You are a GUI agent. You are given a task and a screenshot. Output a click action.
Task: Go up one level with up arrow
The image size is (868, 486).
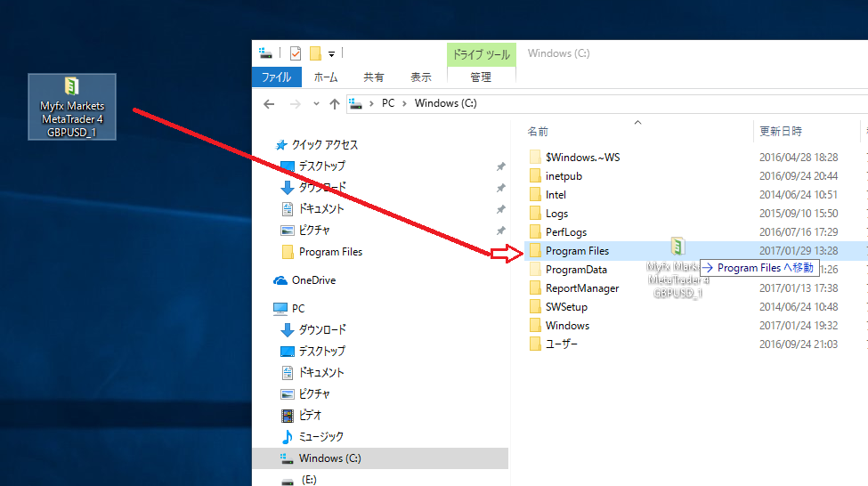(x=335, y=104)
